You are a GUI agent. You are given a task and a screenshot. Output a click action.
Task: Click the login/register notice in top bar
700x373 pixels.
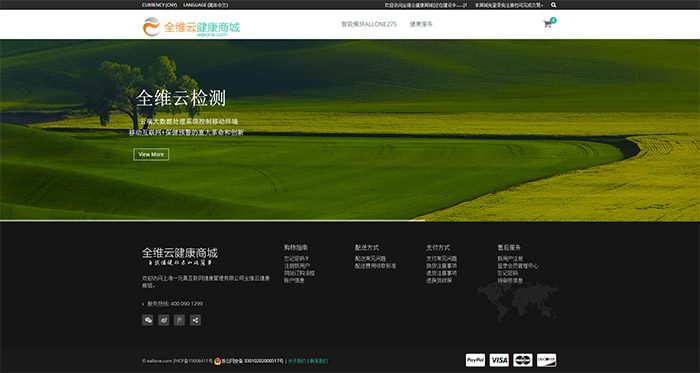tap(509, 5)
